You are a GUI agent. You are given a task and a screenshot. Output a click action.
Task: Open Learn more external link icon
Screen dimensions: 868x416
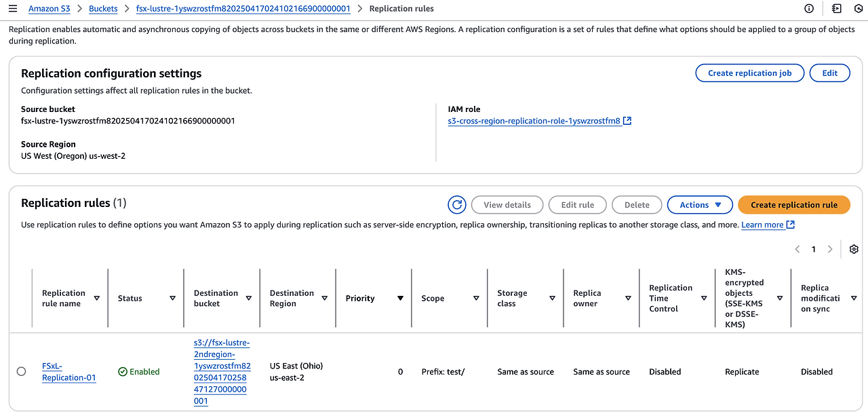pos(791,225)
